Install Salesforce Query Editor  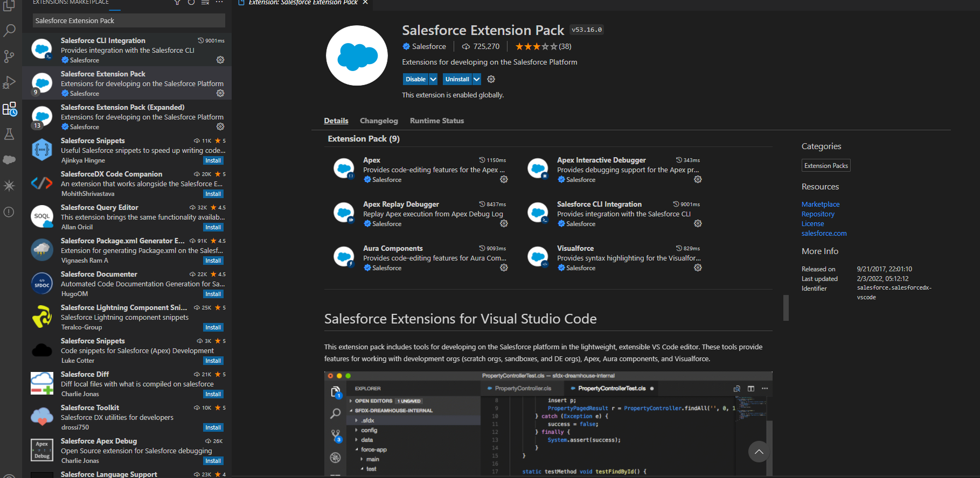(213, 227)
